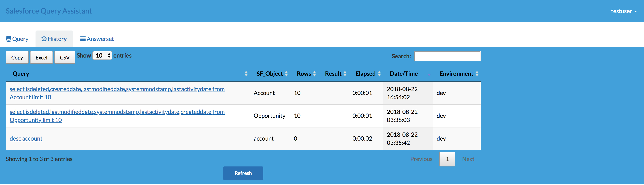Screen dimensions: 644x185
Task: Click the Refresh button
Action: 243,173
